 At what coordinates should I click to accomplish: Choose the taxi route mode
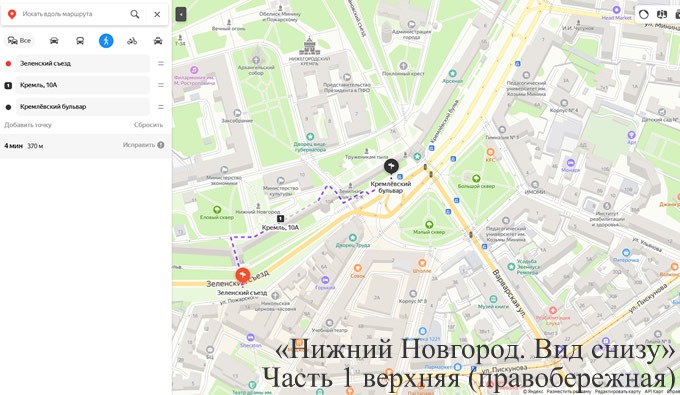click(x=158, y=41)
